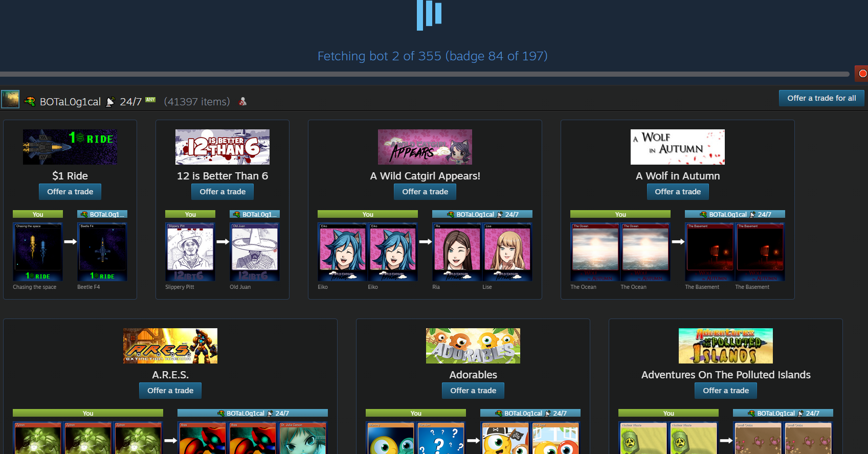Click the You header in $1 Ride trade
This screenshot has width=868, height=454.
coord(38,214)
